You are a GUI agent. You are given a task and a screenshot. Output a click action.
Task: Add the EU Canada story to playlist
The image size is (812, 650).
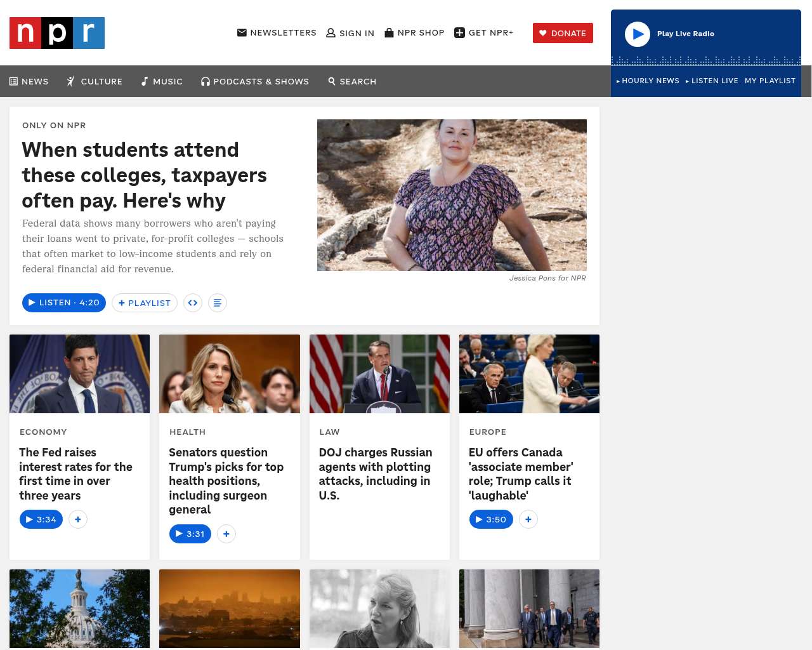pos(528,519)
